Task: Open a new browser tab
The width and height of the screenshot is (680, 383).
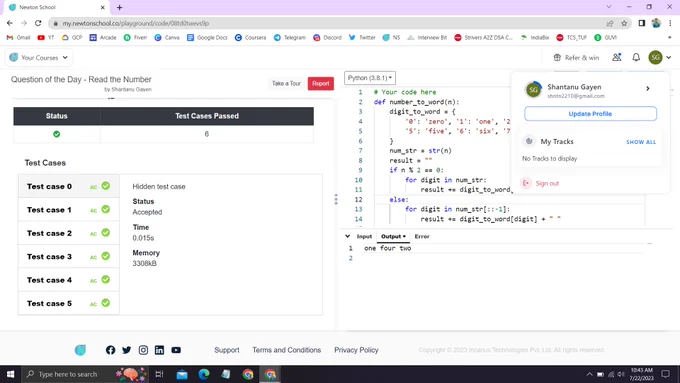Action: (x=119, y=7)
